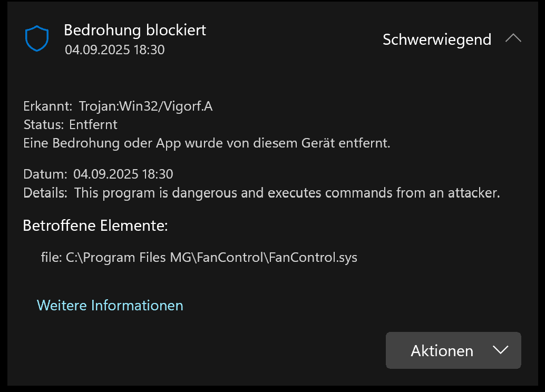Screen dimensions: 545x392
Task: Select the header timestamp 04.09.2025 18:30
Action: coord(115,50)
